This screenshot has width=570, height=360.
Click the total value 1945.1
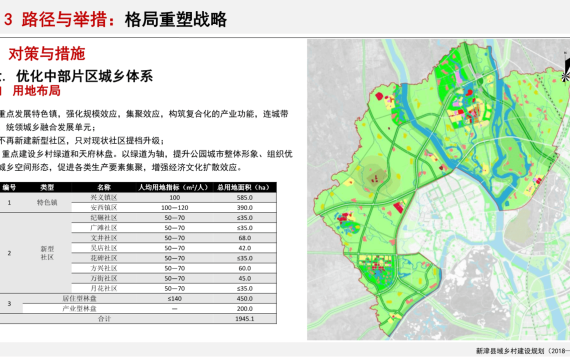(x=245, y=319)
